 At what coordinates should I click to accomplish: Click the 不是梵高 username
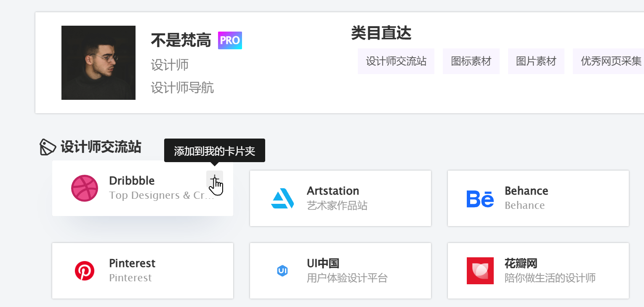pyautogui.click(x=181, y=41)
